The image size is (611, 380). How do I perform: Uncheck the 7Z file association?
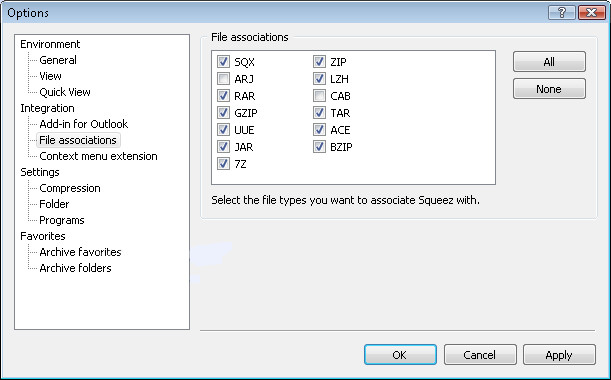223,164
